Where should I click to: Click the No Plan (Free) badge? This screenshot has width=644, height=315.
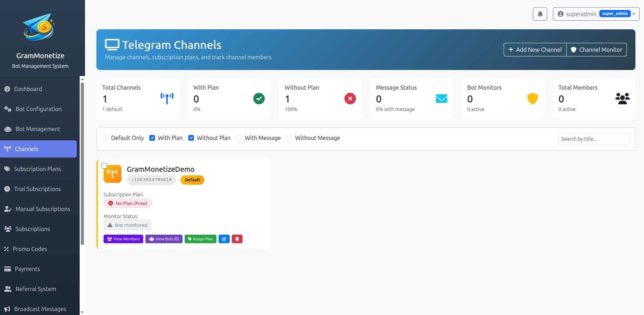pyautogui.click(x=128, y=203)
